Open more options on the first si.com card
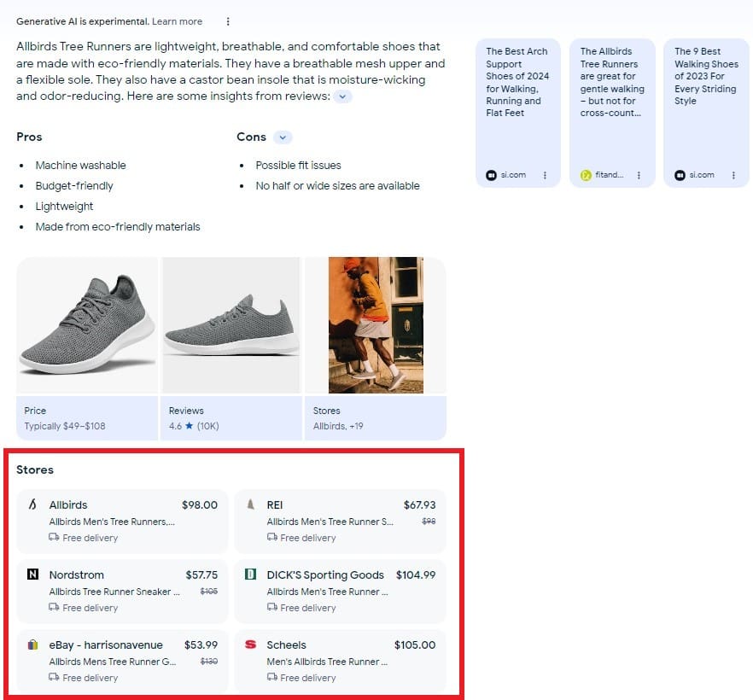Viewport: 753px width, 700px height. (545, 175)
